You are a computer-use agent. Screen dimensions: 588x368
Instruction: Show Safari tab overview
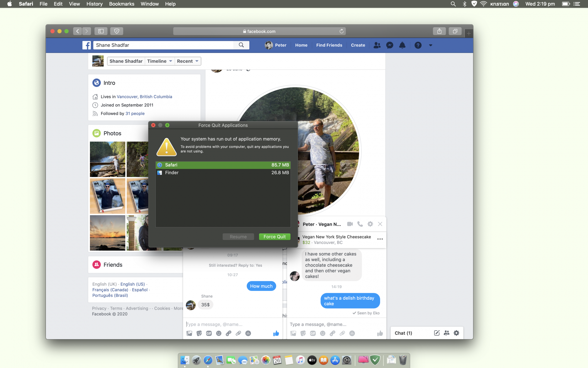[x=455, y=31]
